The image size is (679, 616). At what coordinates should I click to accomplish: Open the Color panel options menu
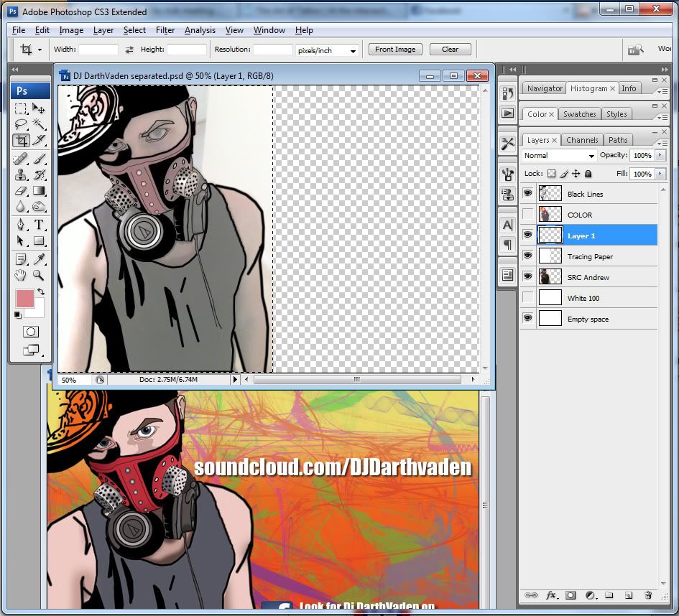662,117
